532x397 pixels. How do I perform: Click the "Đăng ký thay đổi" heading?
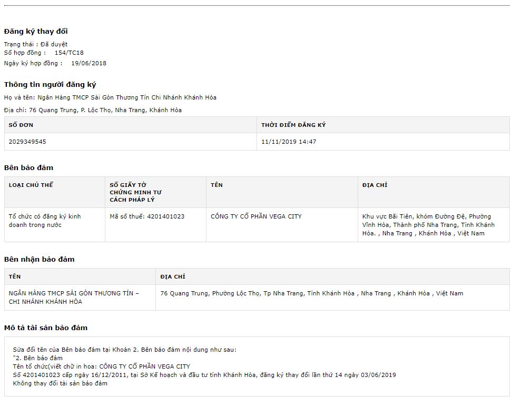click(x=36, y=31)
